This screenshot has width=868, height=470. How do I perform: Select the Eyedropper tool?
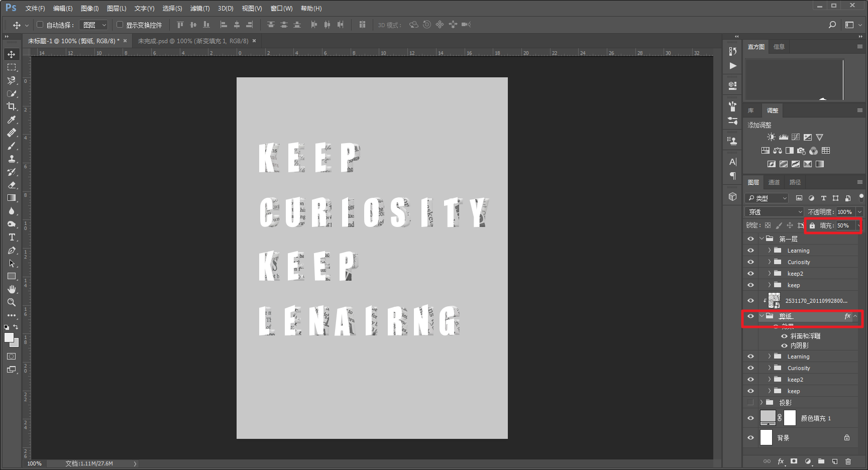click(x=12, y=120)
